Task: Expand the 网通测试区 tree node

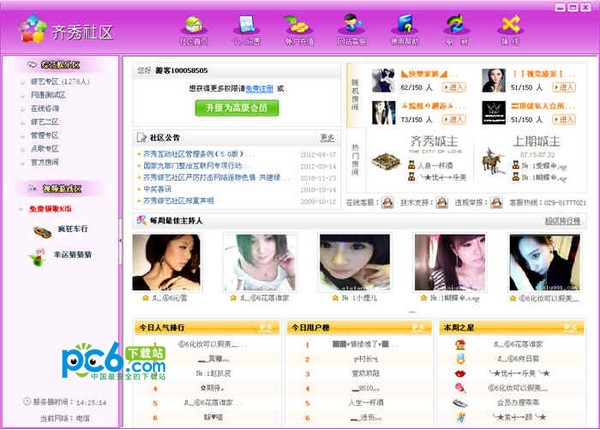Action: [23, 95]
